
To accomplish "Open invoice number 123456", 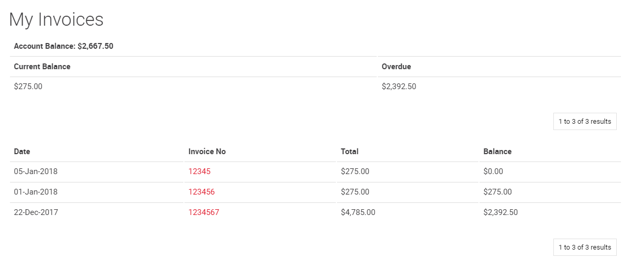I will coord(201,192).
